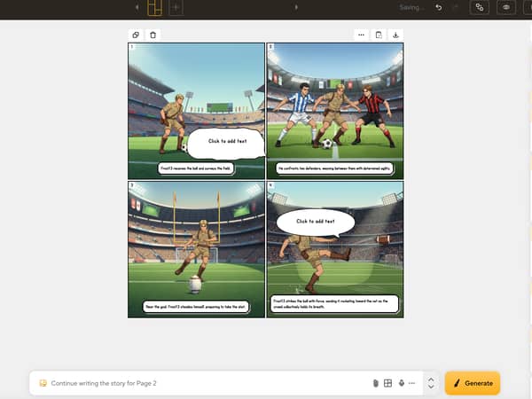Viewport: 532px width, 399px height.
Task: Add a new page in the top bar
Action: [x=176, y=7]
